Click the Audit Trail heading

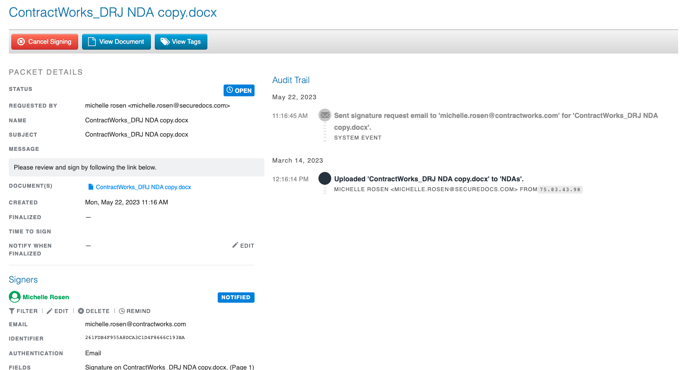coord(291,80)
